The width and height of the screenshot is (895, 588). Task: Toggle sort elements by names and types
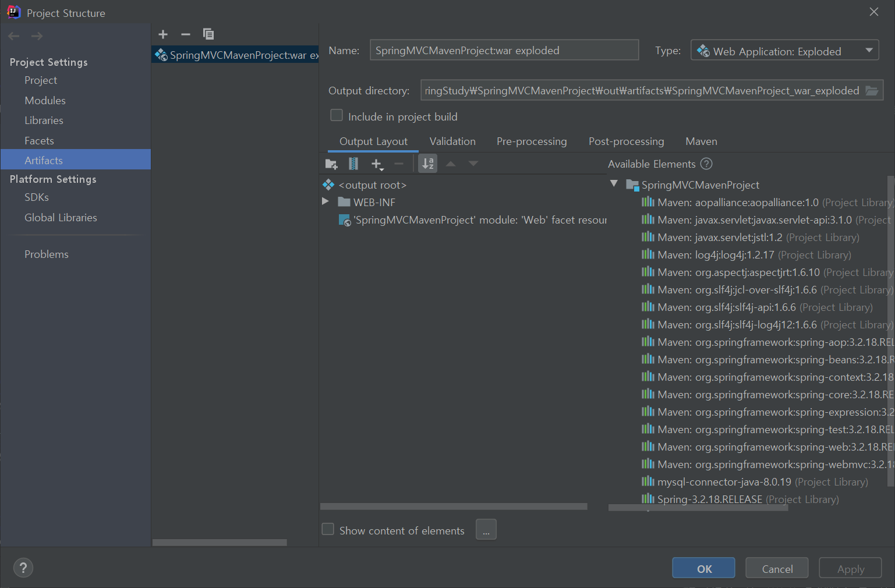tap(428, 164)
